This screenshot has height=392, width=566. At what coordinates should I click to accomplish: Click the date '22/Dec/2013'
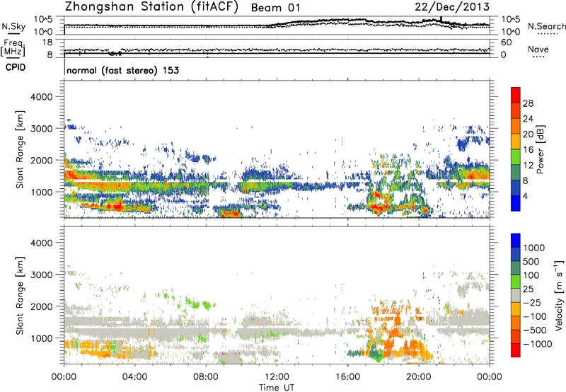coord(452,7)
